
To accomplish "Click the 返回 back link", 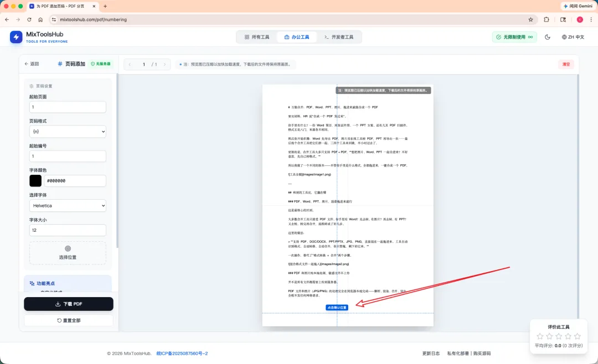I will tap(32, 64).
